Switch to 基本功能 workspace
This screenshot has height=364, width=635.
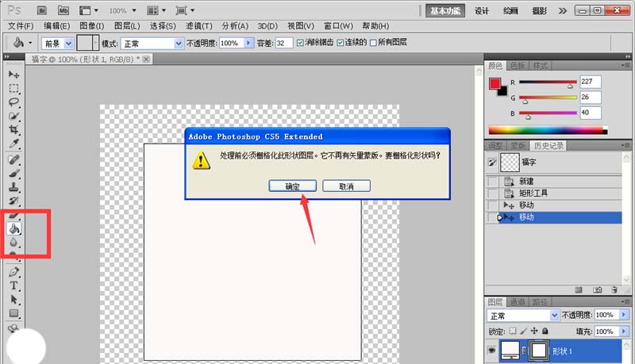(x=445, y=11)
